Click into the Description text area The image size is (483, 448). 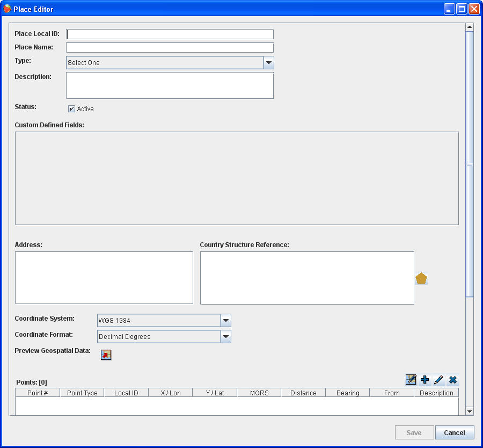click(170, 85)
